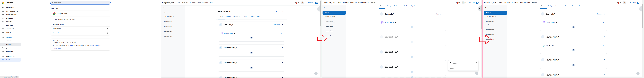Image resolution: width=644 pixels, height=78 pixels.
Task: Open THEME dropdown in MDL-83502 window
Action: (x=212, y=3)
